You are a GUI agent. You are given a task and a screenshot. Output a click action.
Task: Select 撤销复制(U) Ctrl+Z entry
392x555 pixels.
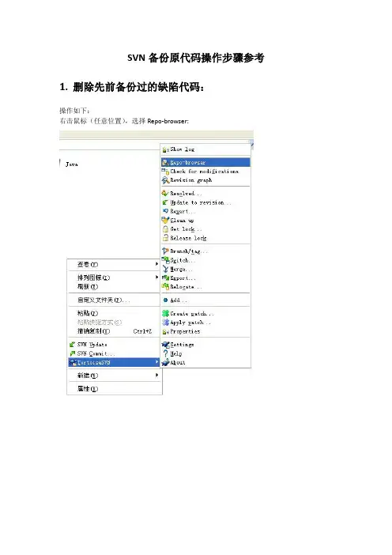(x=114, y=331)
